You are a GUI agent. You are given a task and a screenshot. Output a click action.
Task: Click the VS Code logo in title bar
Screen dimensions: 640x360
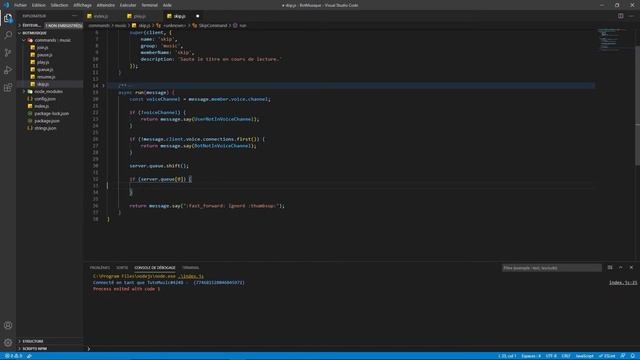[x=6, y=5]
